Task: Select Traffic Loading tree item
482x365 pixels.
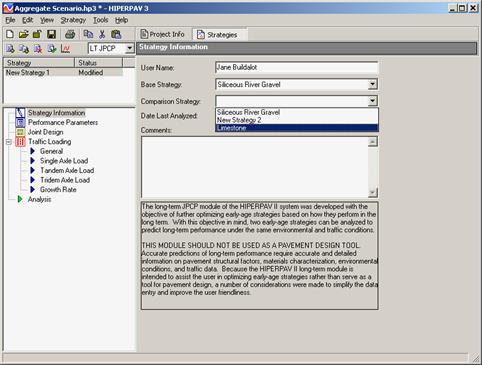Action: coord(49,142)
